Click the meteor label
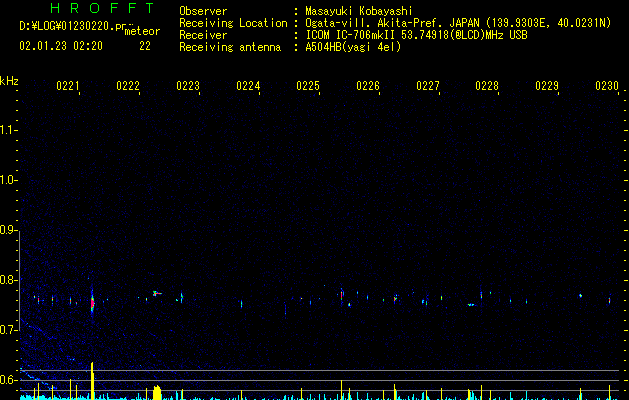Screen dimensions: 629x400 point(142,31)
